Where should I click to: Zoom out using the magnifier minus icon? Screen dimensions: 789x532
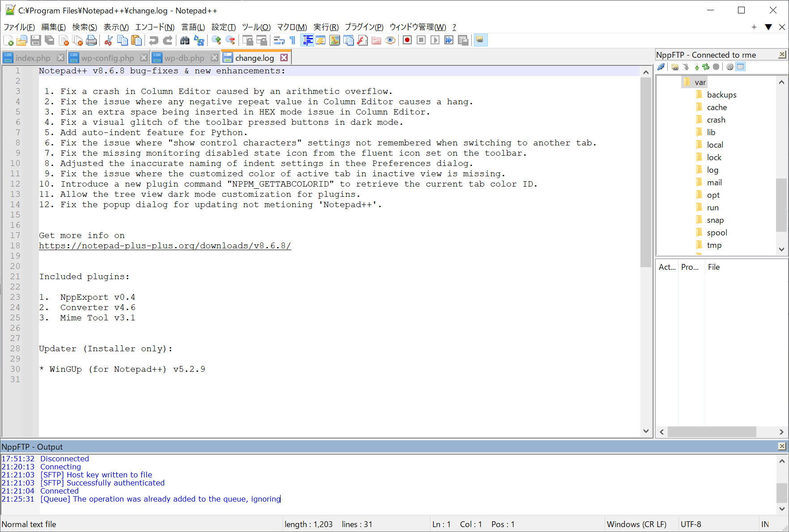click(x=230, y=40)
